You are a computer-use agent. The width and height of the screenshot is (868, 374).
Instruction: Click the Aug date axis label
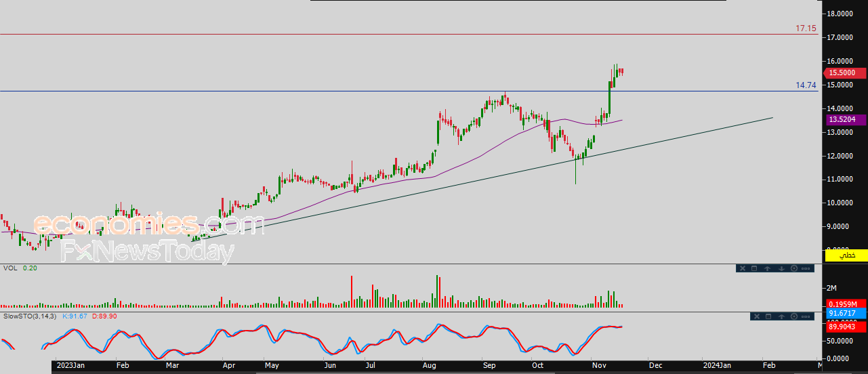click(430, 365)
